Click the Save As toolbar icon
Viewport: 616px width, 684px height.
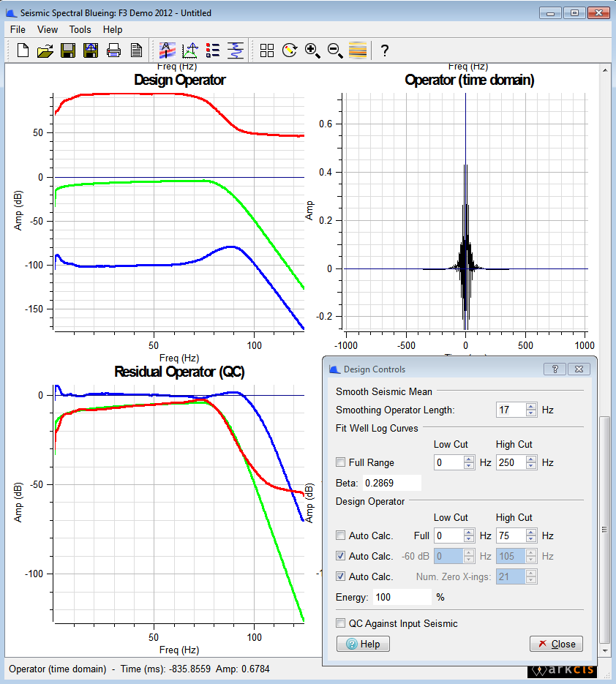point(91,50)
